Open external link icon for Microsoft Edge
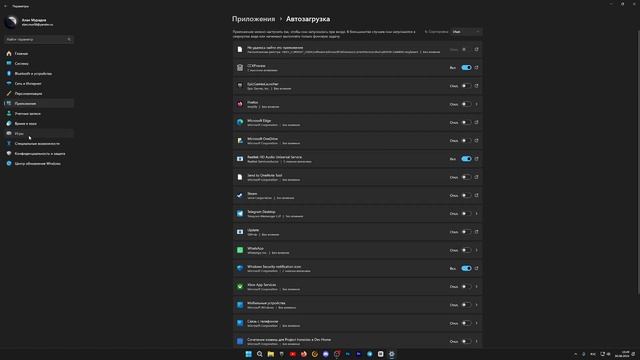 tap(476, 122)
